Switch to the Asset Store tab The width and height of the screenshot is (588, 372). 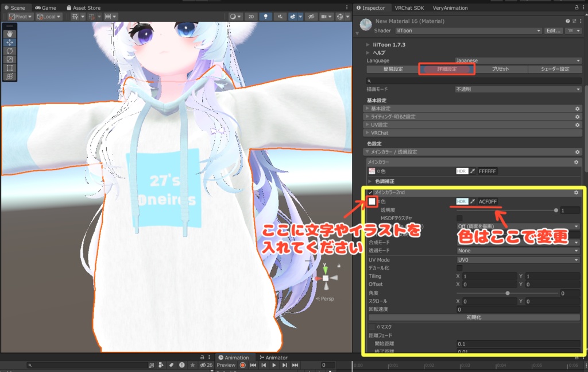point(84,7)
